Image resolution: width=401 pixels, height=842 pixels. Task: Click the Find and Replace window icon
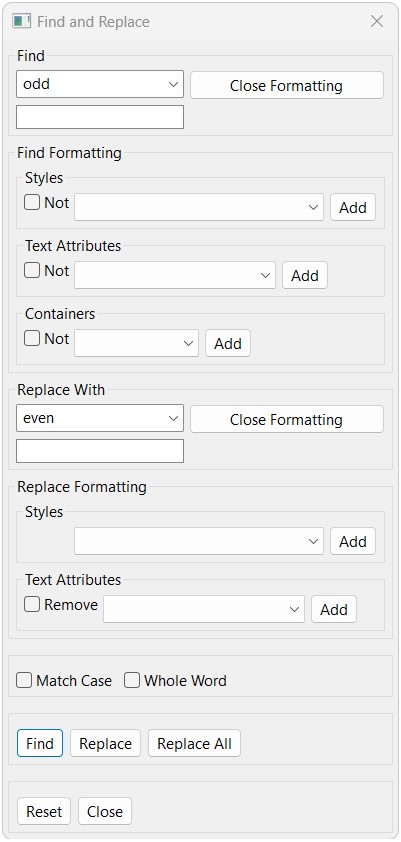pos(21,21)
